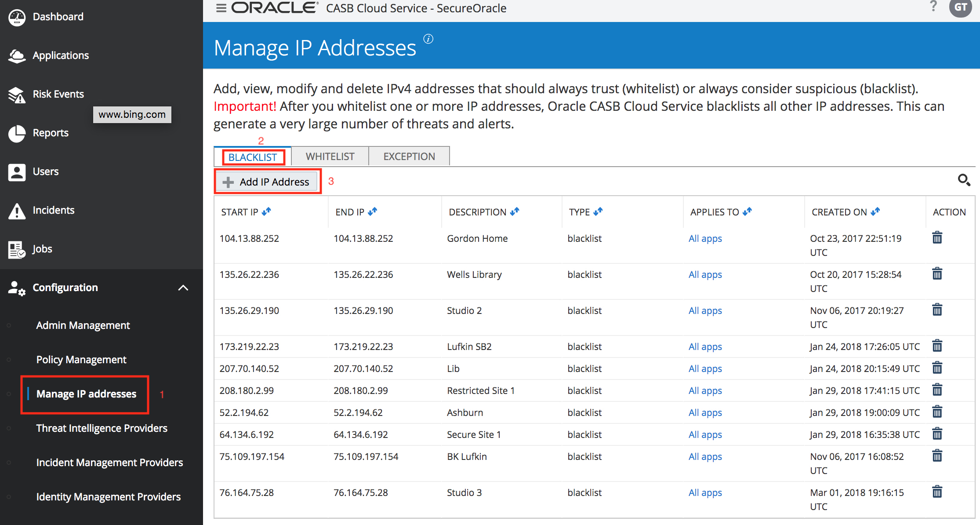Screen dimensions: 980x525
Task: Sort the table by TYPE
Action: click(x=598, y=212)
